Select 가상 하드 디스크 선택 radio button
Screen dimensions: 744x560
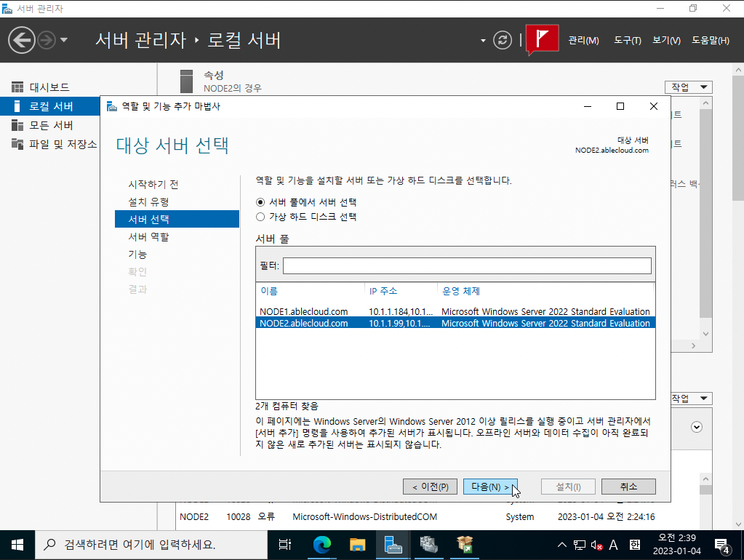[x=260, y=217]
